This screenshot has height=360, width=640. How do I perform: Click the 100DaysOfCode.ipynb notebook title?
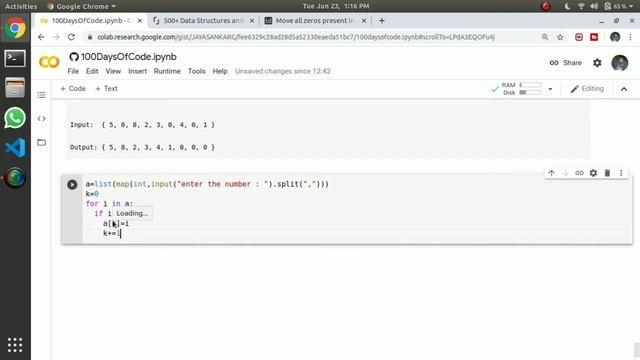point(129,57)
